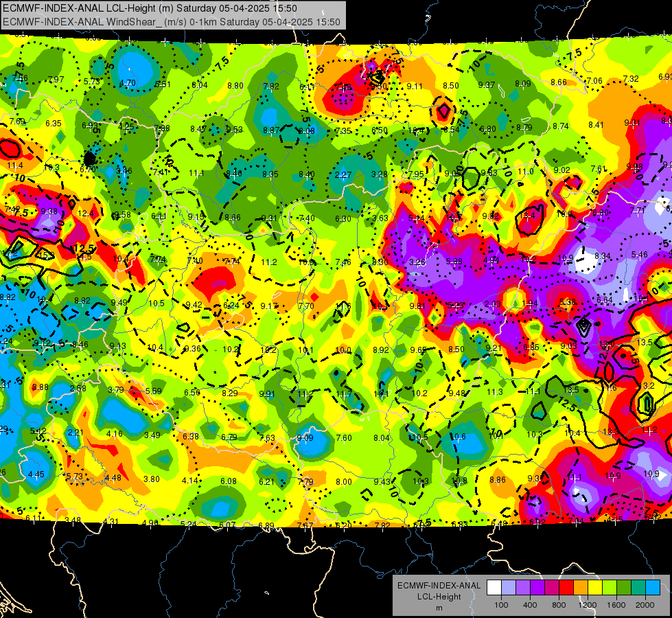Click the wind shear value 11.4
This screenshot has height=618, width=672.
pos(15,165)
